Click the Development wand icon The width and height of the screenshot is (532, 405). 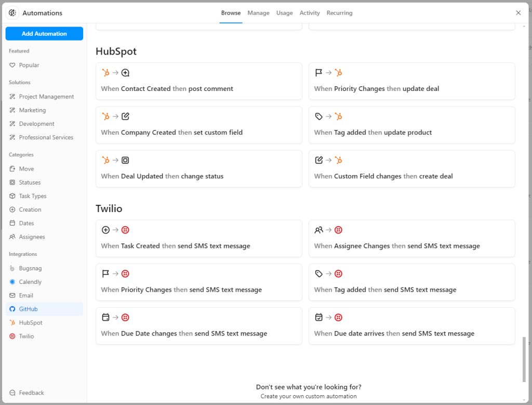tap(12, 124)
